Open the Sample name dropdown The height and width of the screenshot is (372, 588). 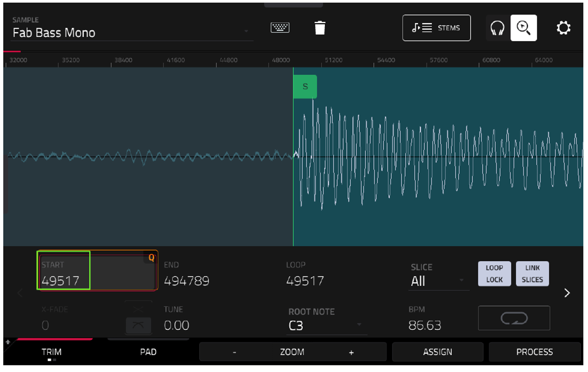(x=132, y=32)
